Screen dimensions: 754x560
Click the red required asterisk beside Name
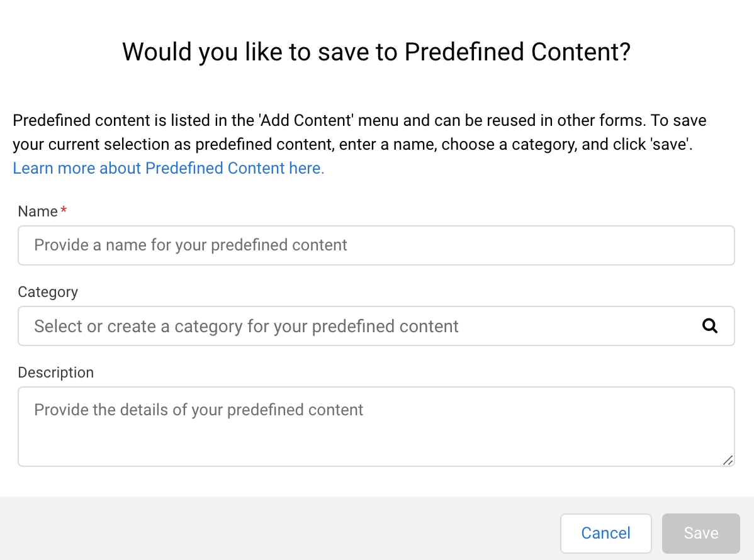pyautogui.click(x=64, y=212)
